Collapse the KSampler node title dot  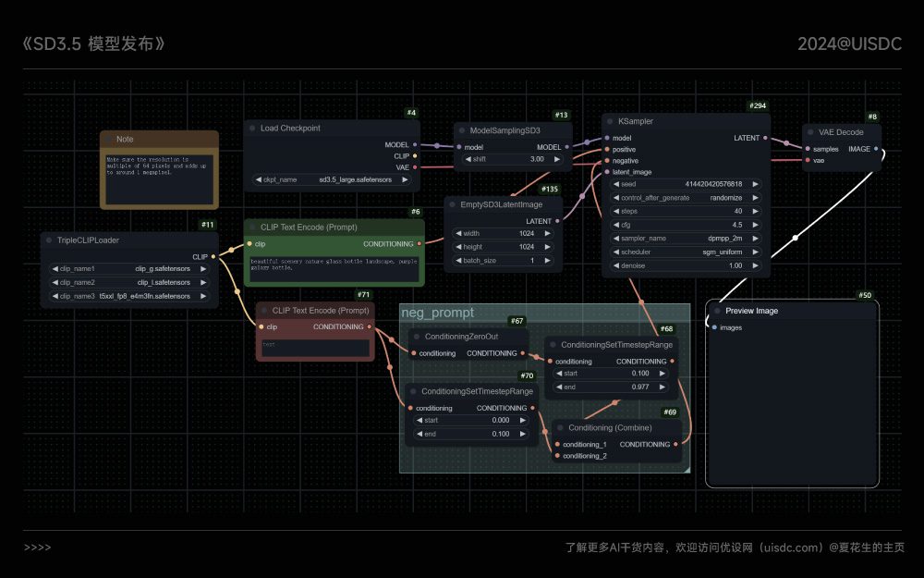[610, 121]
